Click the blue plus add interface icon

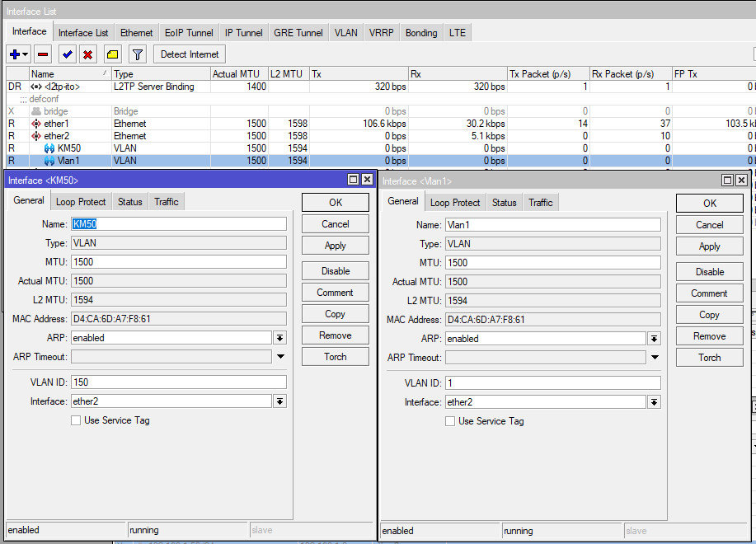pos(15,54)
